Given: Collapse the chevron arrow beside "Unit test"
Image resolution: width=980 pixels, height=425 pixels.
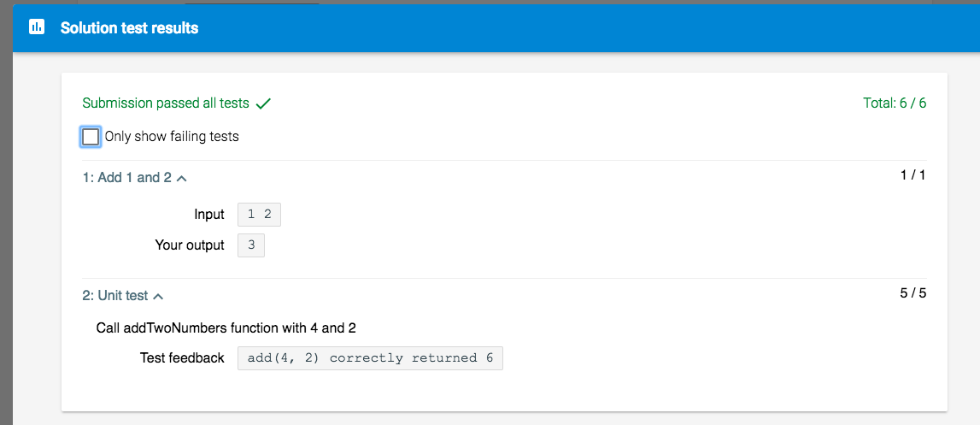Looking at the screenshot, I should tap(158, 297).
